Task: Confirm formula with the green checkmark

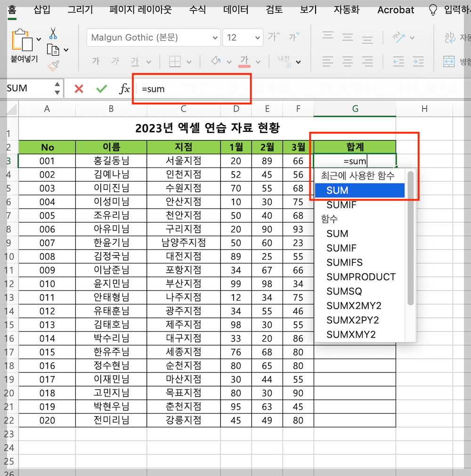Action: click(100, 89)
